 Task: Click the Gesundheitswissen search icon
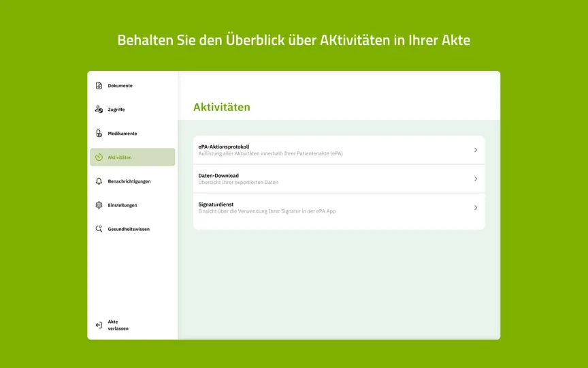(99, 229)
